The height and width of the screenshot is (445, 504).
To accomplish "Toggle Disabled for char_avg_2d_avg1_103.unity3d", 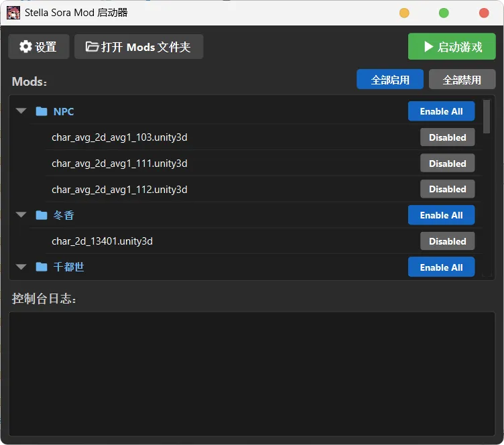I will 447,137.
